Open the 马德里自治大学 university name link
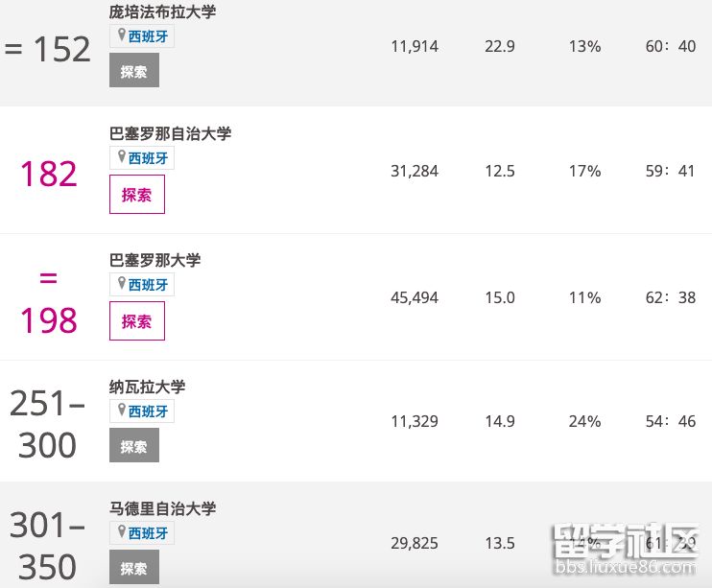The width and height of the screenshot is (712, 588). 163,508
